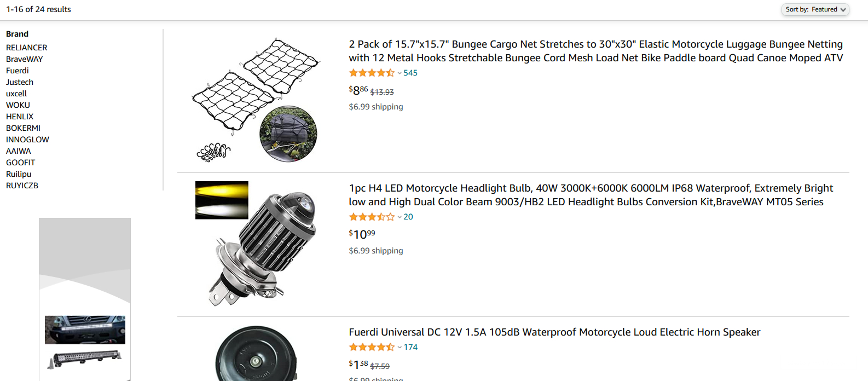868x381 pixels.
Task: Click the Fuerdi horn star rating
Action: (372, 347)
